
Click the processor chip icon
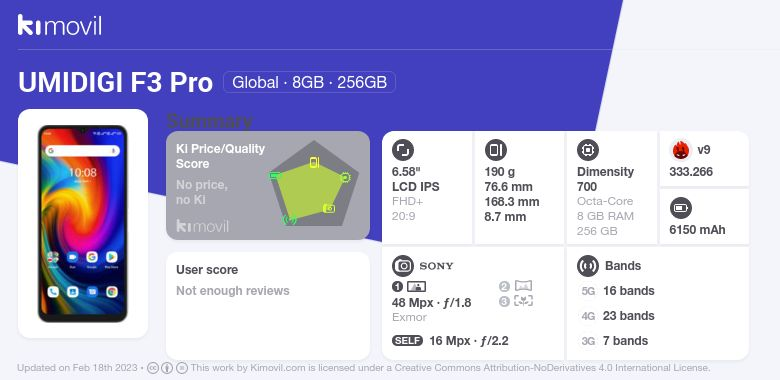tap(588, 150)
